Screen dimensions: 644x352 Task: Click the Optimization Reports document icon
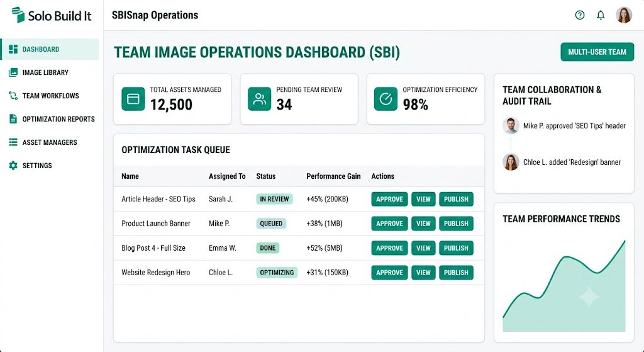tap(13, 119)
